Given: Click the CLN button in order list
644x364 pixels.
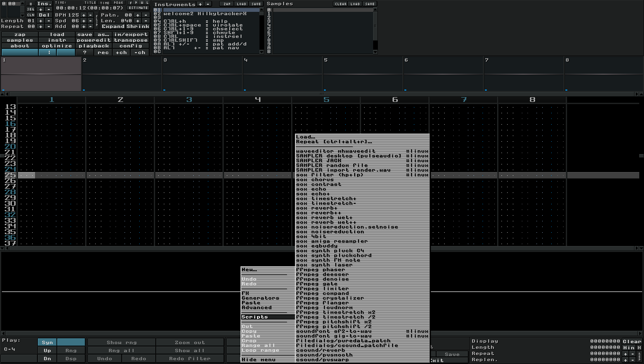Looking at the screenshot, I should click(x=30, y=15).
